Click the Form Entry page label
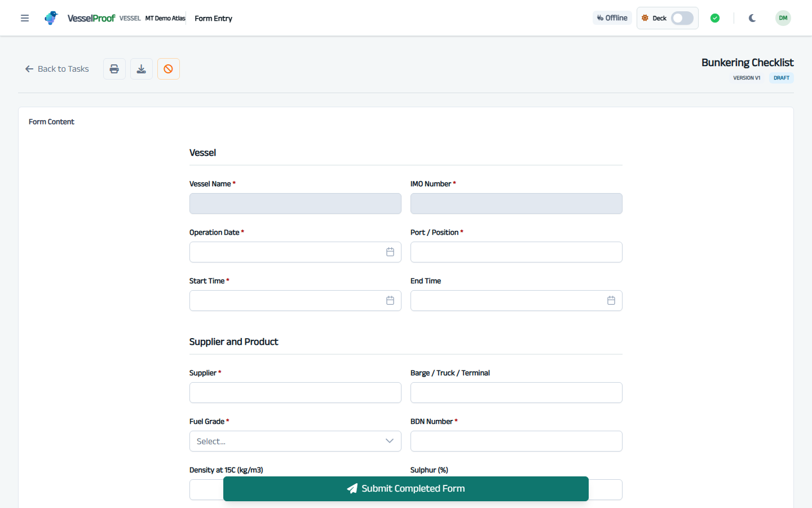The height and width of the screenshot is (508, 812). (214, 18)
